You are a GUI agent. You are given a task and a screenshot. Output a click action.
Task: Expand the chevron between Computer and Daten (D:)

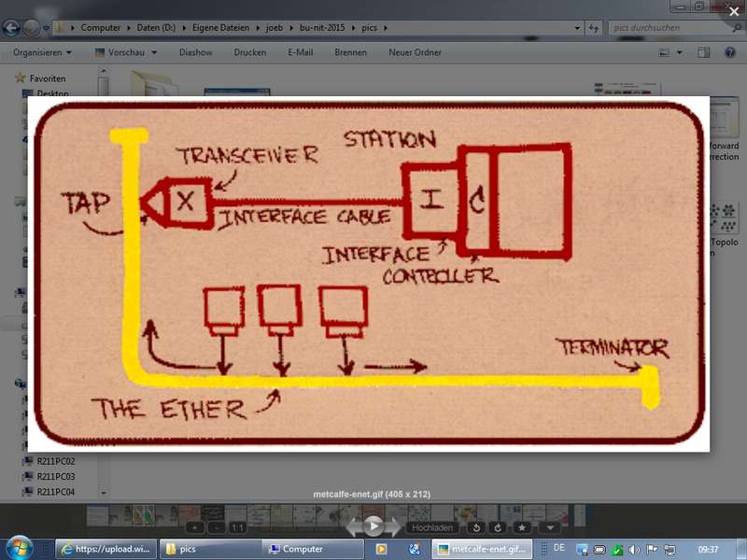point(129,28)
